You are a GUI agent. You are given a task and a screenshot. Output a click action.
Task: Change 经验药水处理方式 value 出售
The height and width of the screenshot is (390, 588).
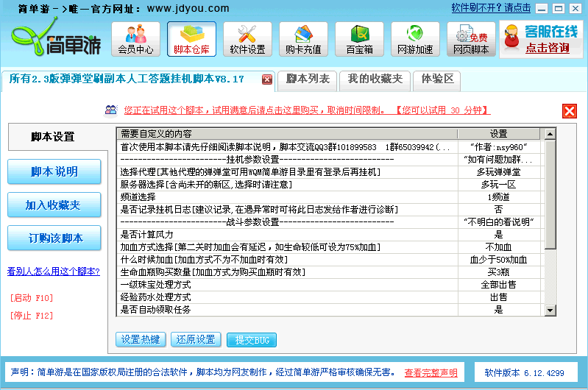(x=498, y=297)
